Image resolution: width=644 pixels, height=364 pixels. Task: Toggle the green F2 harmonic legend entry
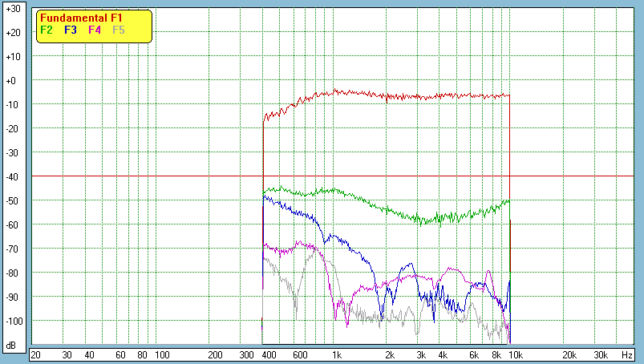[47, 30]
